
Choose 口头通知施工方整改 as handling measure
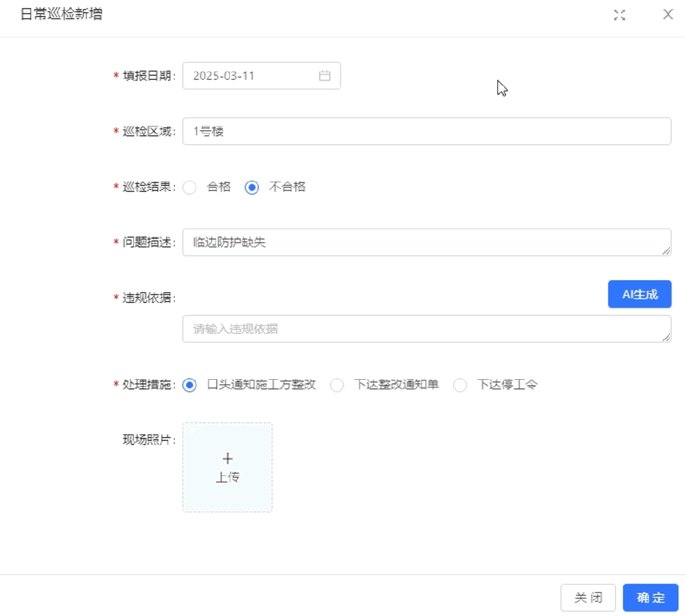pos(189,384)
